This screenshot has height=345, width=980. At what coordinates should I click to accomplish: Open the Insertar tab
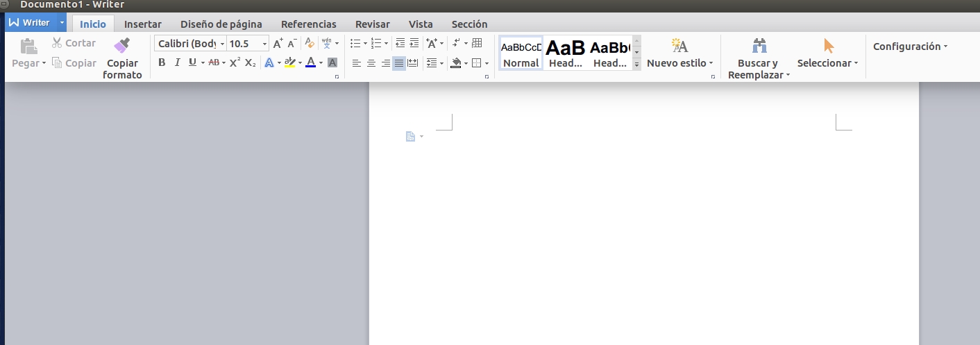143,24
